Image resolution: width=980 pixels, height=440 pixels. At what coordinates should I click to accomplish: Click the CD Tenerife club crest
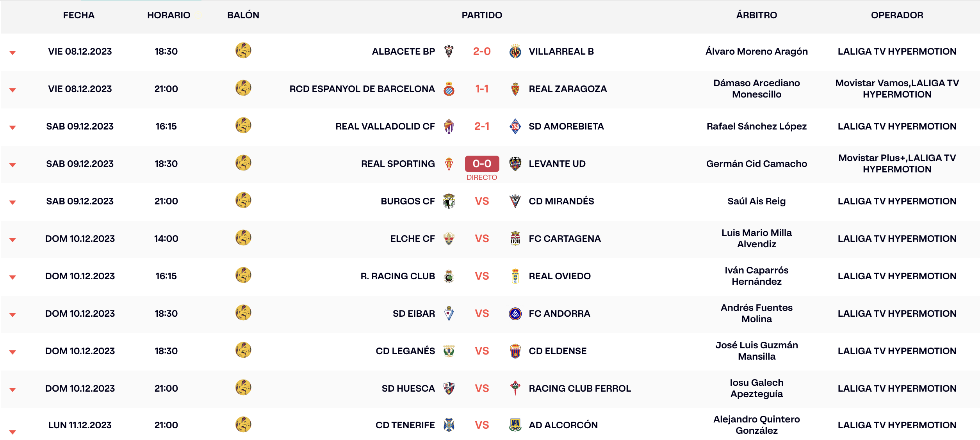coord(449,425)
